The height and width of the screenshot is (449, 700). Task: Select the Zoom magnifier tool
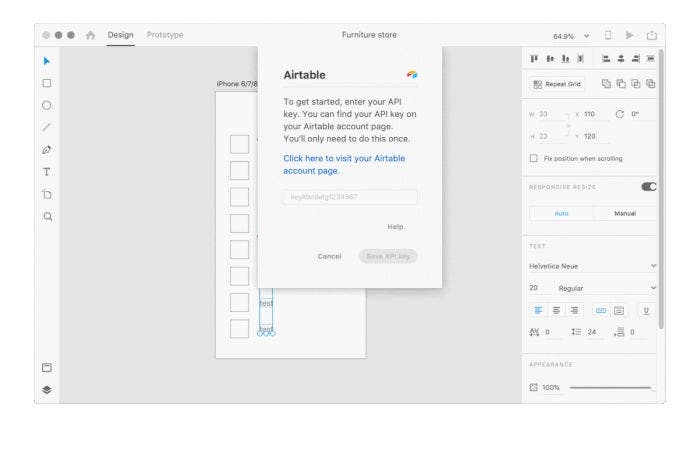click(x=48, y=216)
